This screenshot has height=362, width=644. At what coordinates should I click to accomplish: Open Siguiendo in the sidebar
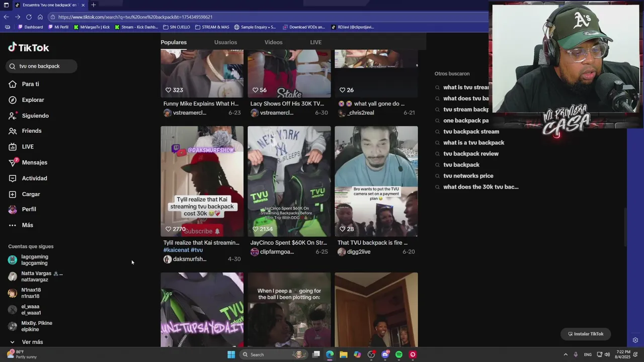pos(35,116)
